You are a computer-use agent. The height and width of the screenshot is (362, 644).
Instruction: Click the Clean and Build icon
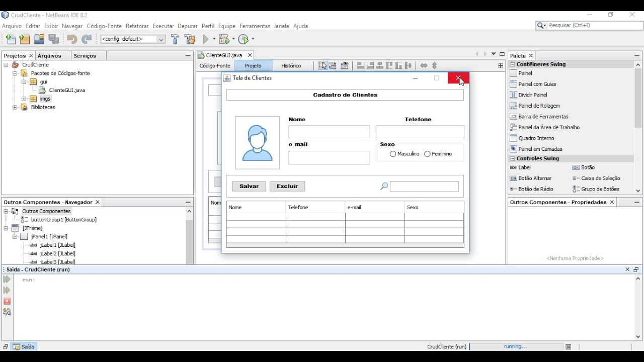[190, 39]
